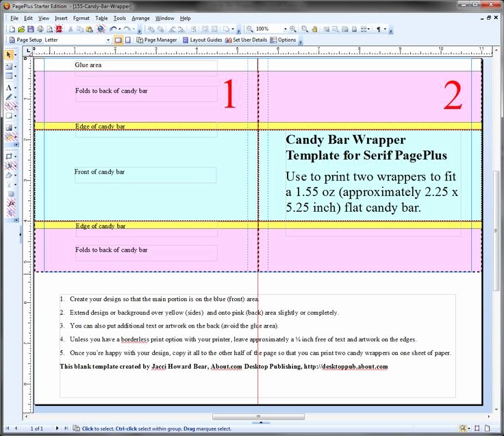Expand the Pointer tool flyout arrow

(x=15, y=55)
